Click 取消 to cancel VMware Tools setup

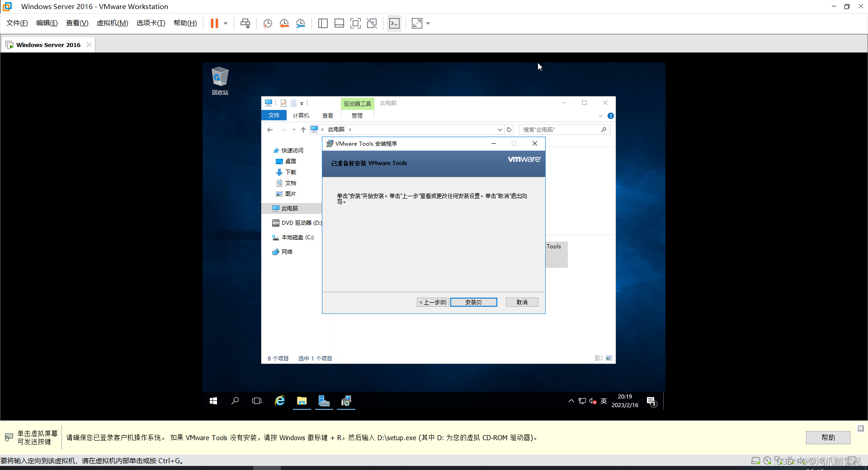pyautogui.click(x=522, y=302)
